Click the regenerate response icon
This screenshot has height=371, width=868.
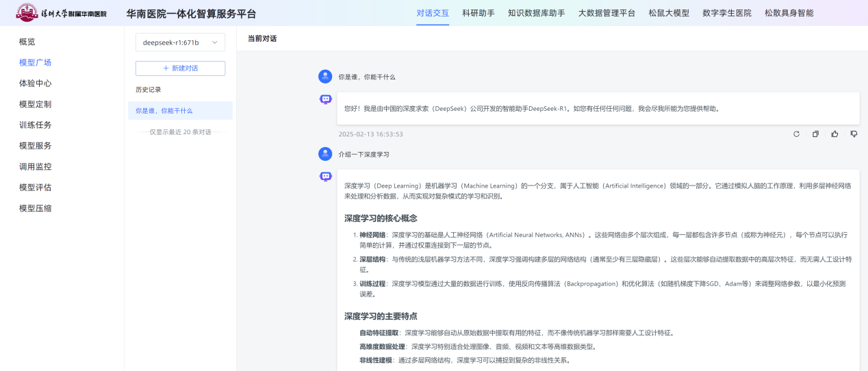[796, 134]
